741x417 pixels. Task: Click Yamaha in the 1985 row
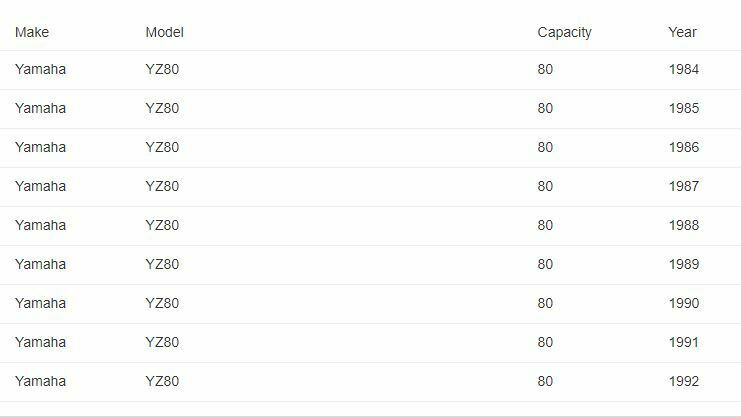(40, 108)
